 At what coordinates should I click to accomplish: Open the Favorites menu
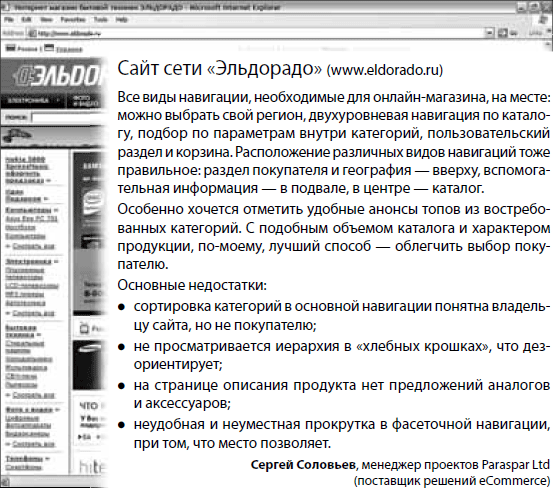pos(73,19)
